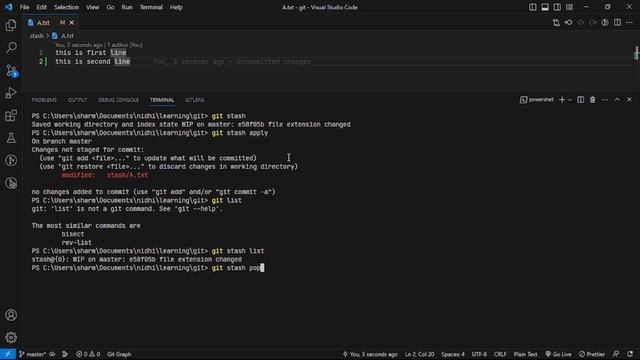Kill terminal with the trash icon

pos(592,100)
